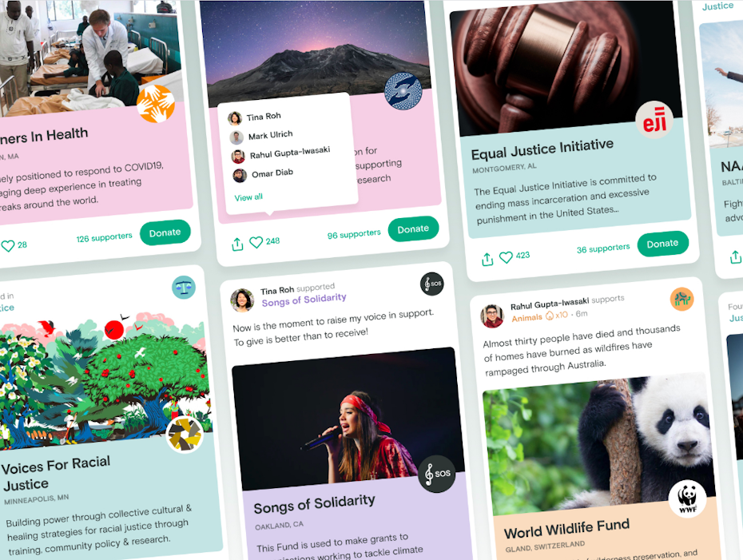Click small SOS icon beside Tina Roh post
The width and height of the screenshot is (743, 560).
(432, 284)
